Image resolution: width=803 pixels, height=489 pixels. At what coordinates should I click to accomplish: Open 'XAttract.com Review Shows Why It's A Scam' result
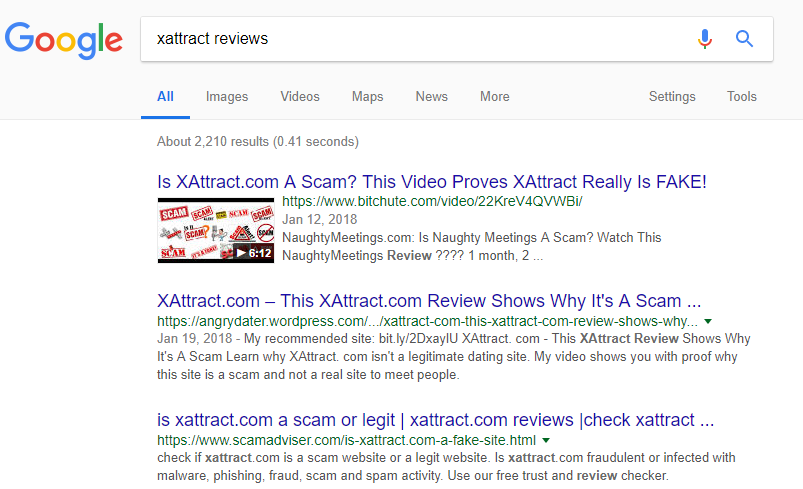pos(429,301)
